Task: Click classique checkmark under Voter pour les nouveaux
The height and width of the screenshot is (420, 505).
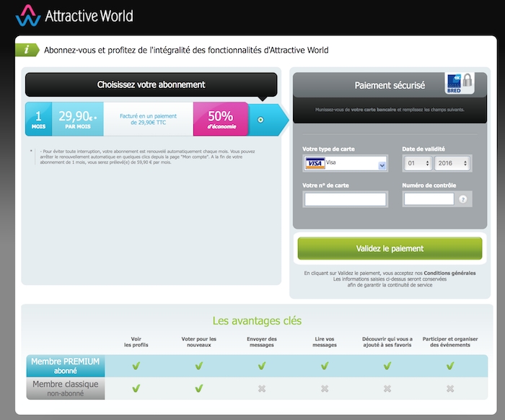Action: [198, 388]
